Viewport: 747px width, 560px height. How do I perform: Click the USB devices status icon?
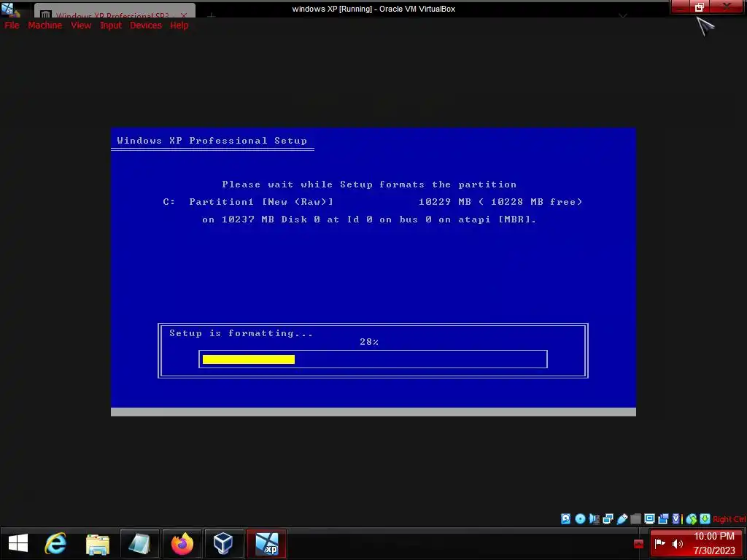tap(622, 519)
